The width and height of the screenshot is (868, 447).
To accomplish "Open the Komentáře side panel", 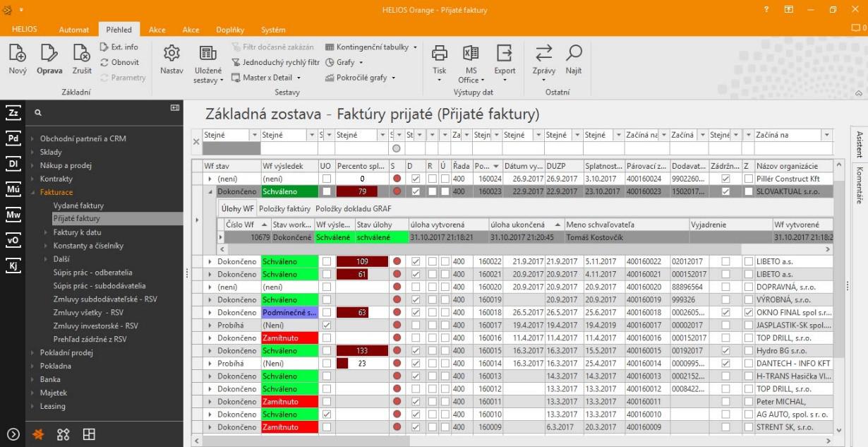I will pos(860,185).
